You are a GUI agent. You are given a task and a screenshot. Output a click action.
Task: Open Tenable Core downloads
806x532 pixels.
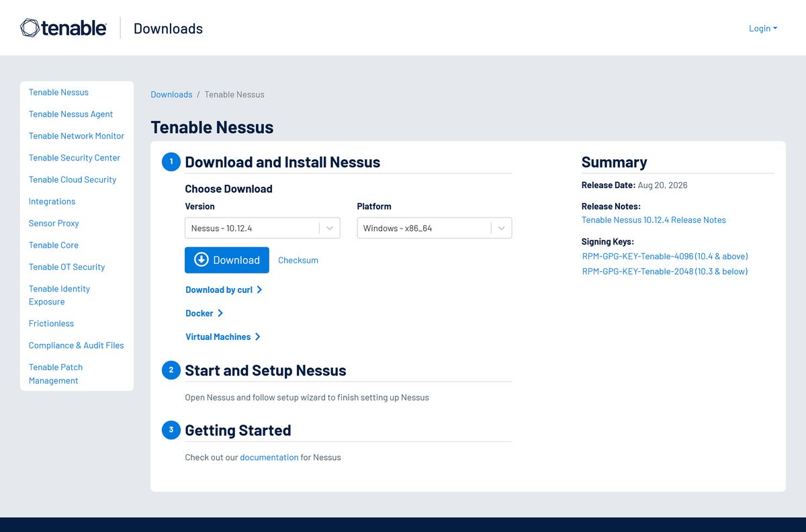(x=54, y=245)
